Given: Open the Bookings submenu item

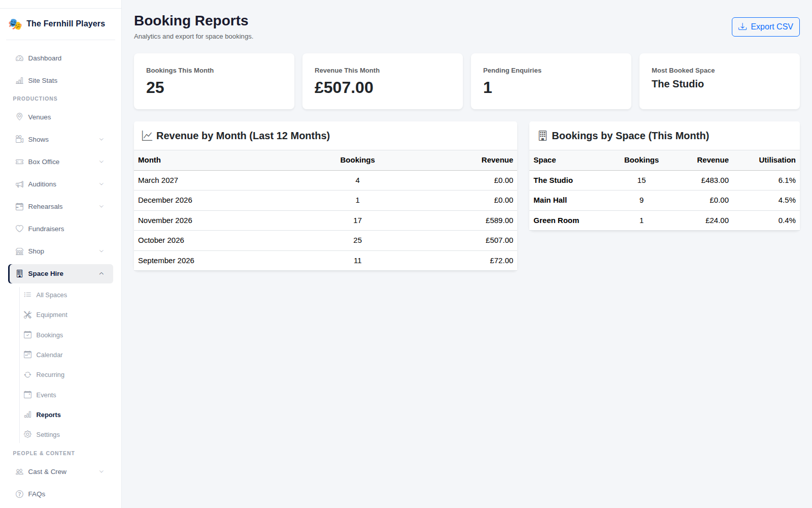Looking at the screenshot, I should (66, 335).
